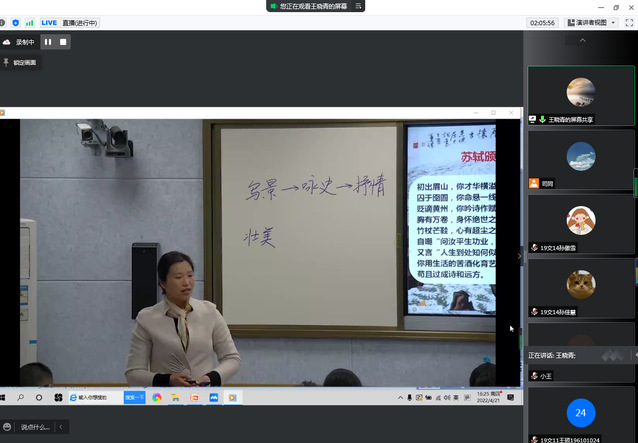Viewport: 638px width, 443px height.
Task: Open the meeting security shield icon
Action: point(15,23)
